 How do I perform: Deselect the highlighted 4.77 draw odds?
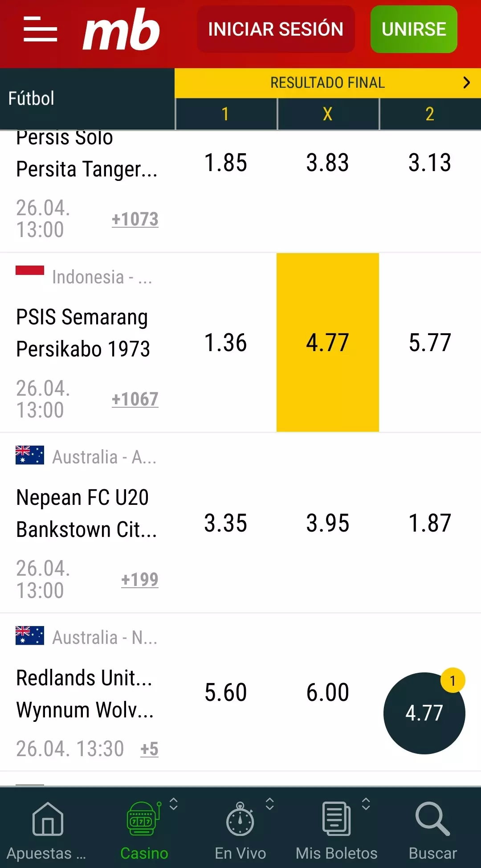pos(328,342)
